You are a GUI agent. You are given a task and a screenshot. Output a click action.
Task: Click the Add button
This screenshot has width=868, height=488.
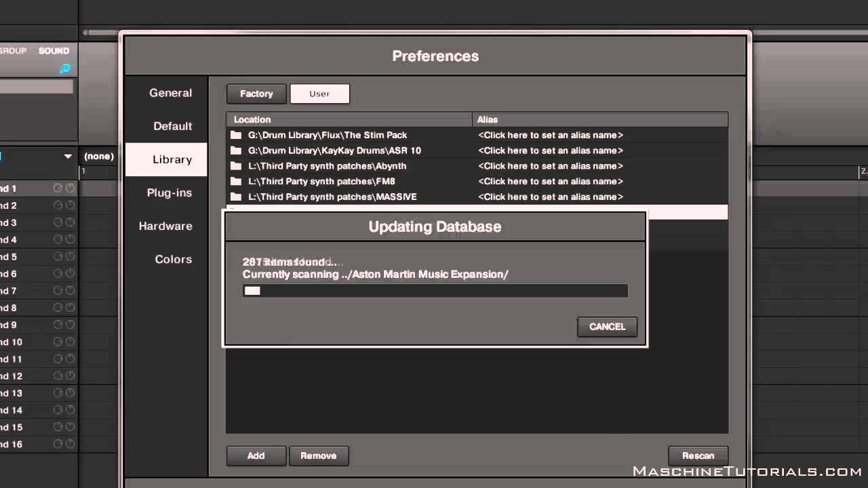(256, 456)
